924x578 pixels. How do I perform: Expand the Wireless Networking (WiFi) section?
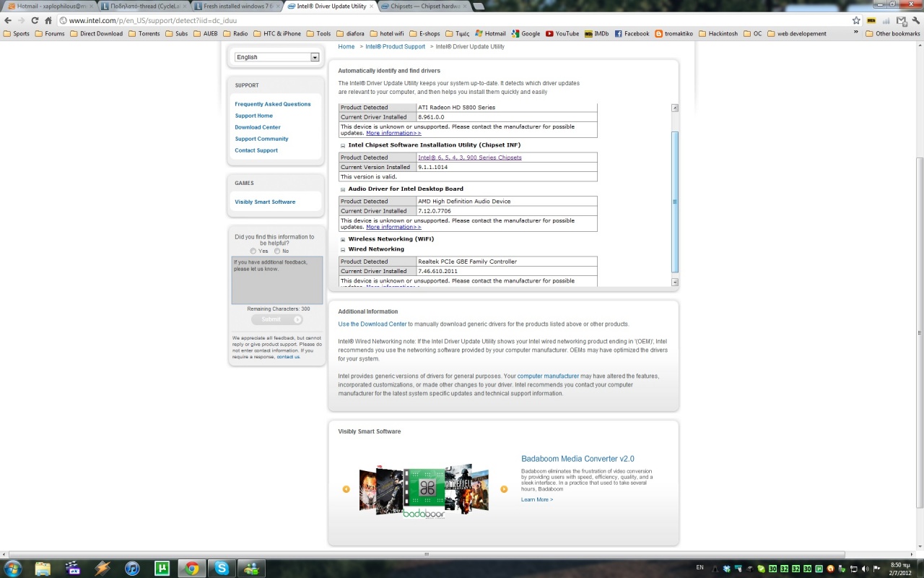(x=343, y=239)
